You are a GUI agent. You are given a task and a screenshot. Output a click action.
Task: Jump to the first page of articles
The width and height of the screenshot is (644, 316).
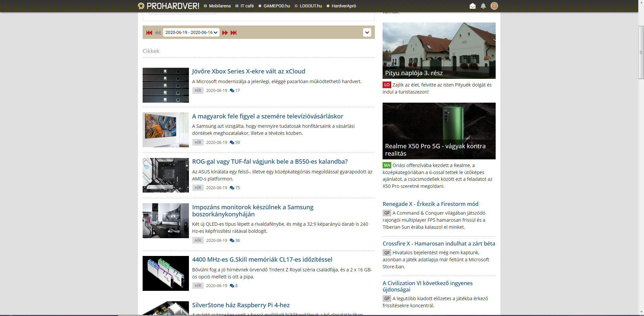pyautogui.click(x=149, y=33)
